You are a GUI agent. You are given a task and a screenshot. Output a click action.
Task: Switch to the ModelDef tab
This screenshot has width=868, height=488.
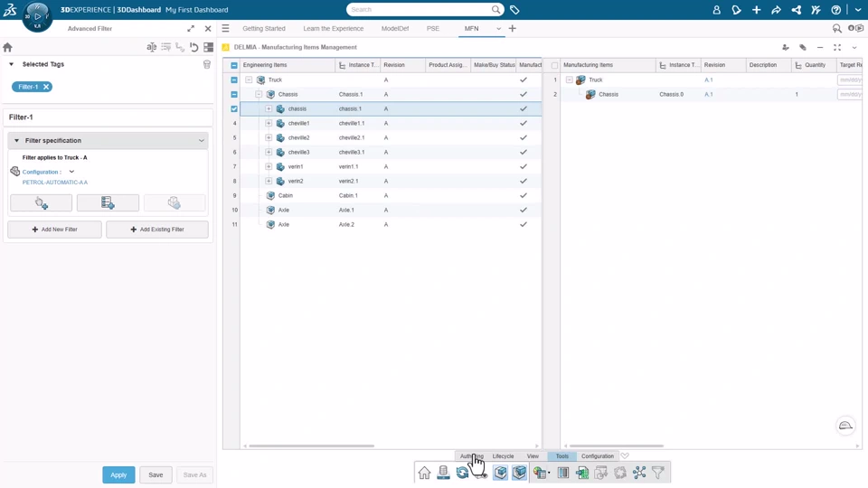pos(395,28)
